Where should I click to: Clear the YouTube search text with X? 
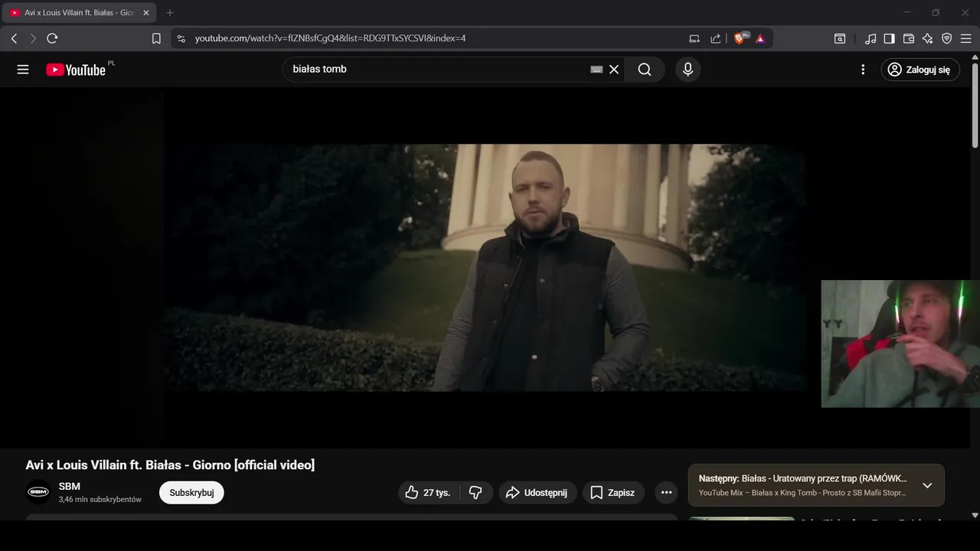614,70
